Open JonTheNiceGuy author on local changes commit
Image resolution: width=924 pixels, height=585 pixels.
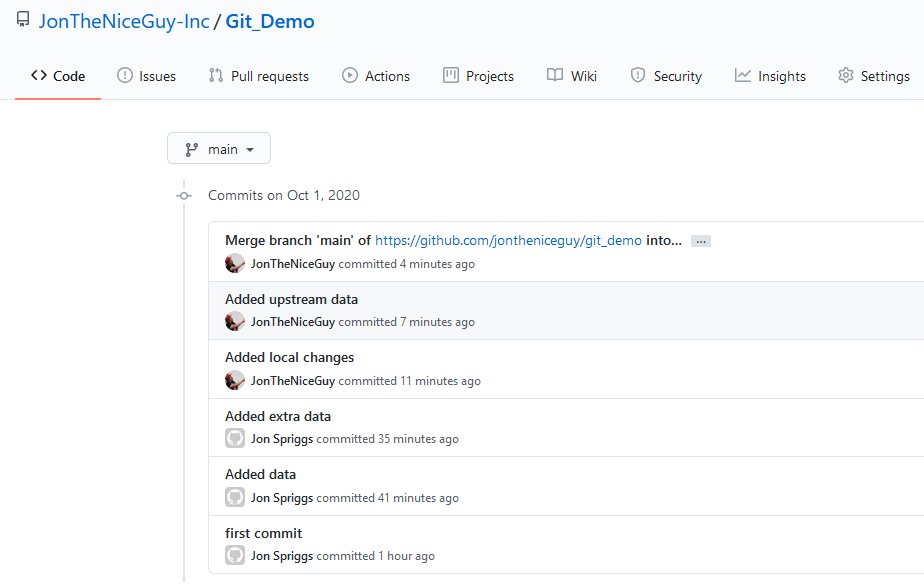293,381
